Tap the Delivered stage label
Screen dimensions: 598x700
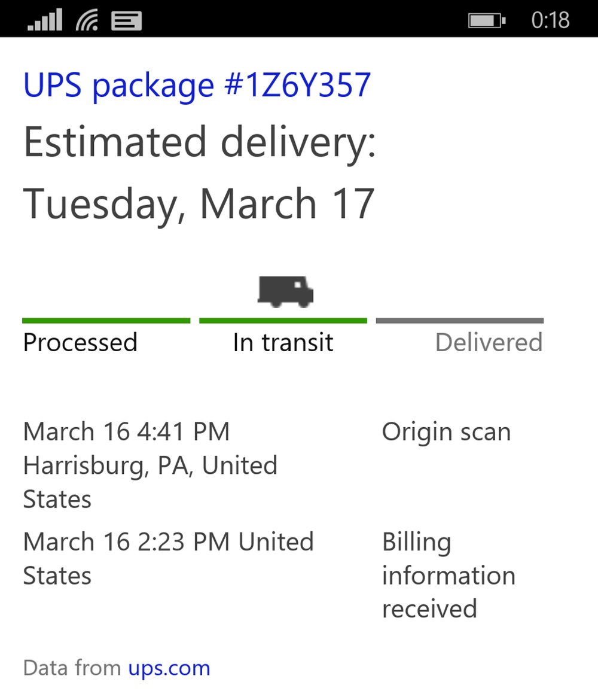pos(489,343)
